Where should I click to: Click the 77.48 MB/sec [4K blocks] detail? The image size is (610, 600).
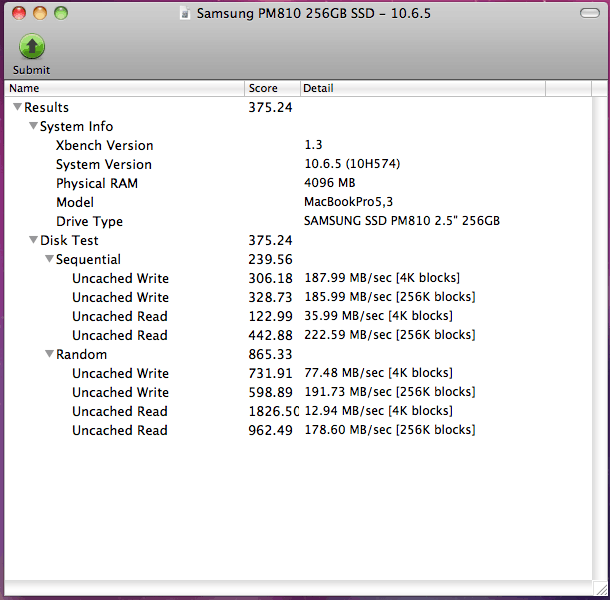(379, 373)
